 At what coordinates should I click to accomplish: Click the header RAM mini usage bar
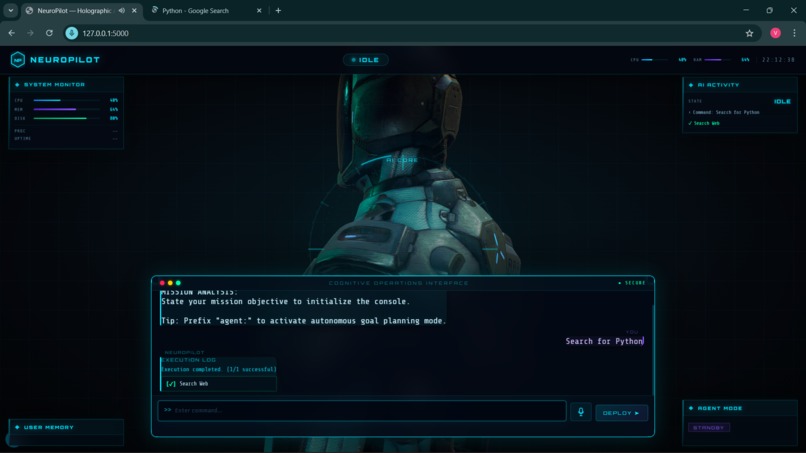(x=718, y=60)
